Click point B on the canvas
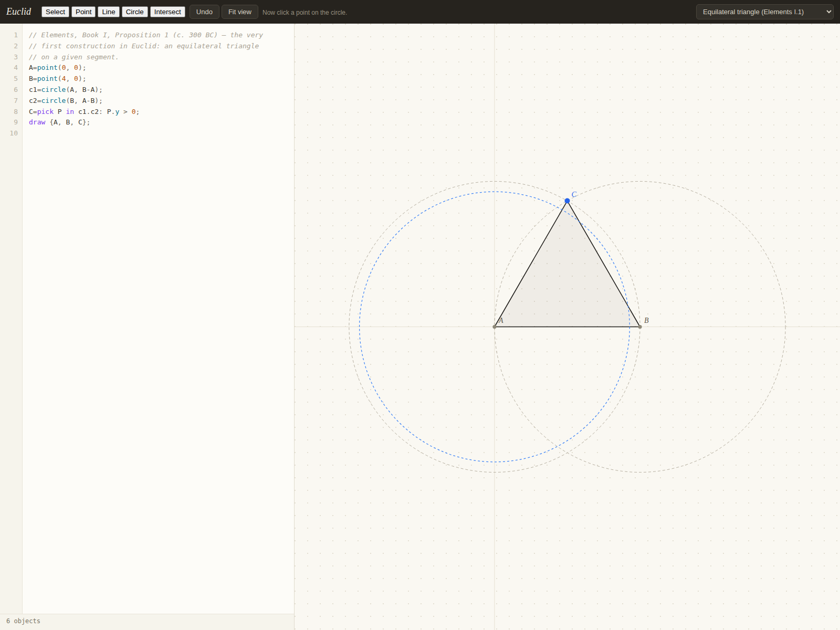This screenshot has width=840, height=630. click(640, 327)
